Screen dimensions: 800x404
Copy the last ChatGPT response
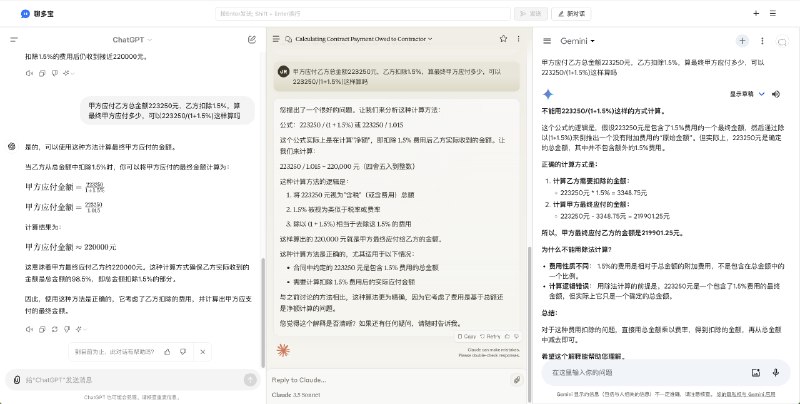tap(42, 330)
